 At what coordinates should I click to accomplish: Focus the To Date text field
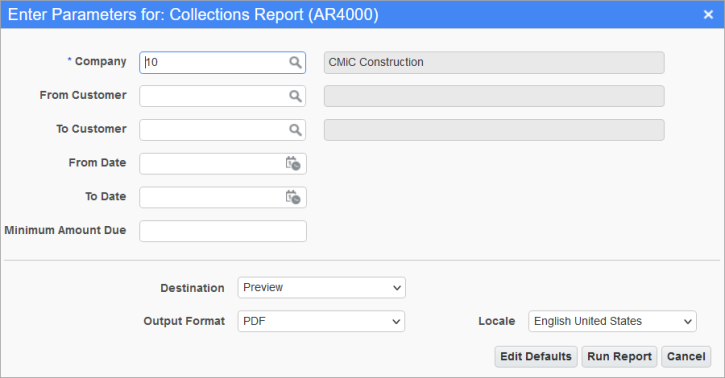coord(213,197)
